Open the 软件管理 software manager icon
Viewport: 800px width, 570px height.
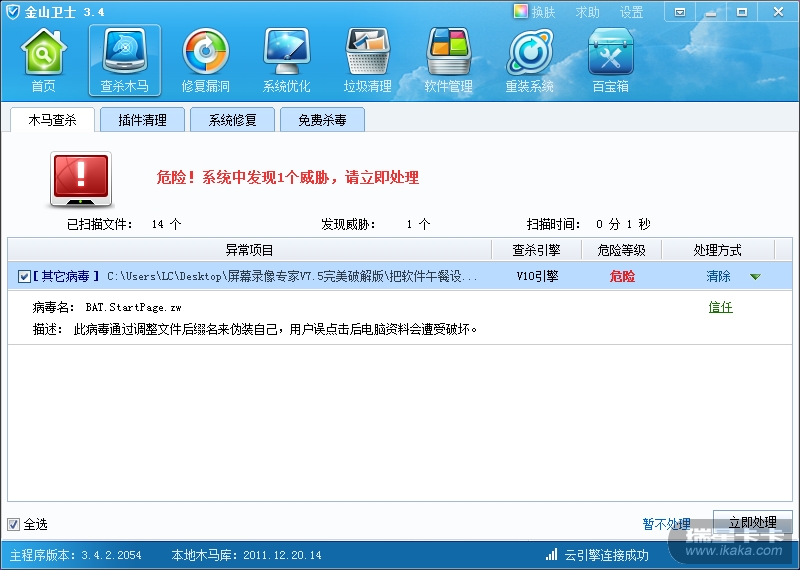[x=448, y=60]
